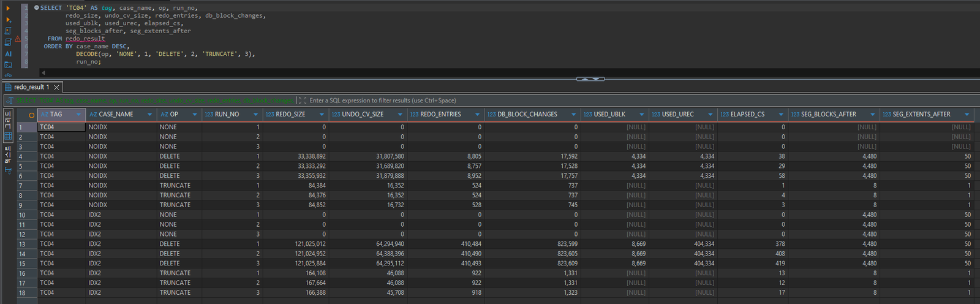This screenshot has height=304, width=980.
Task: Click redo_result table name in the SQL editor
Action: (85, 39)
